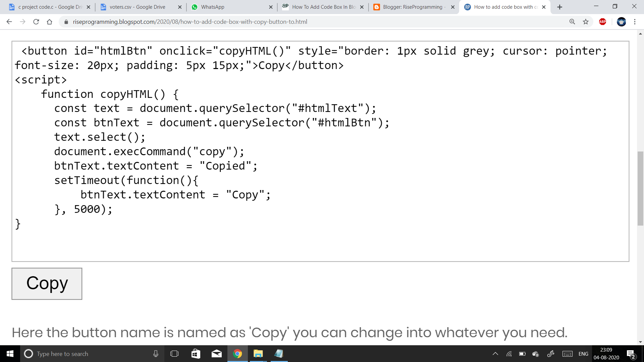The height and width of the screenshot is (362, 644).
Task: Open Task View from the taskbar
Action: click(x=174, y=354)
